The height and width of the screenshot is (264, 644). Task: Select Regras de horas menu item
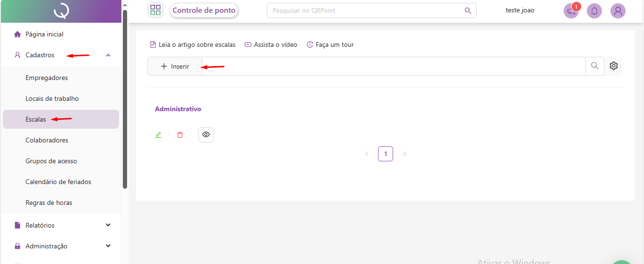(x=49, y=203)
